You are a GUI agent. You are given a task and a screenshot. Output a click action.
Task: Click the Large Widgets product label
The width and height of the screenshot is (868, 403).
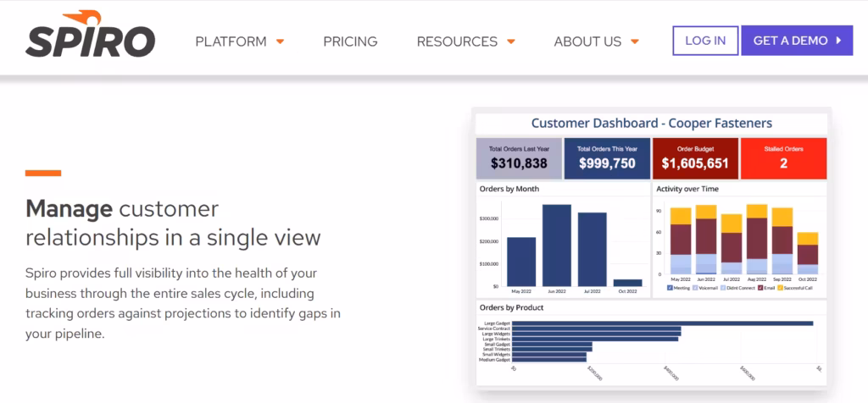click(x=496, y=334)
